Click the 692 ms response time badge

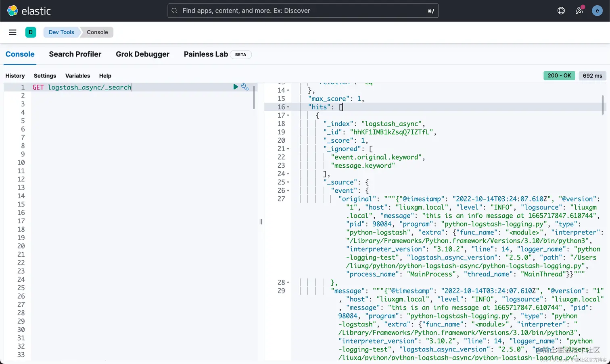(x=592, y=75)
